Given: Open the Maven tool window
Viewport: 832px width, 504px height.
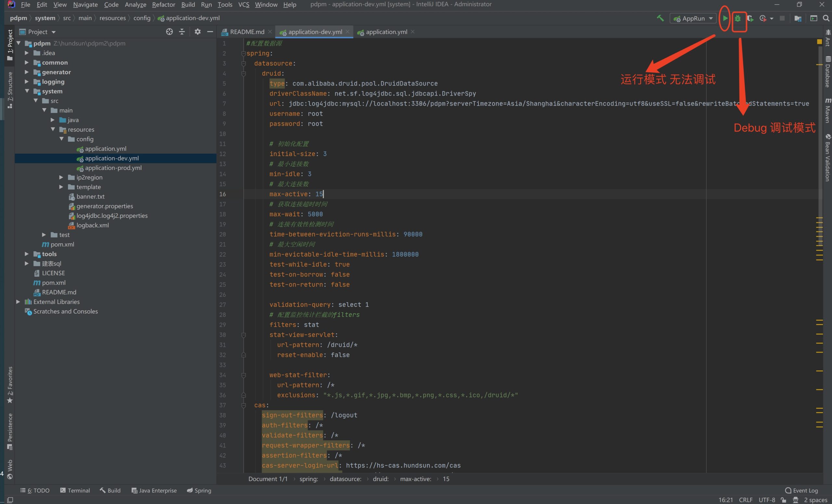Looking at the screenshot, I should [x=827, y=110].
